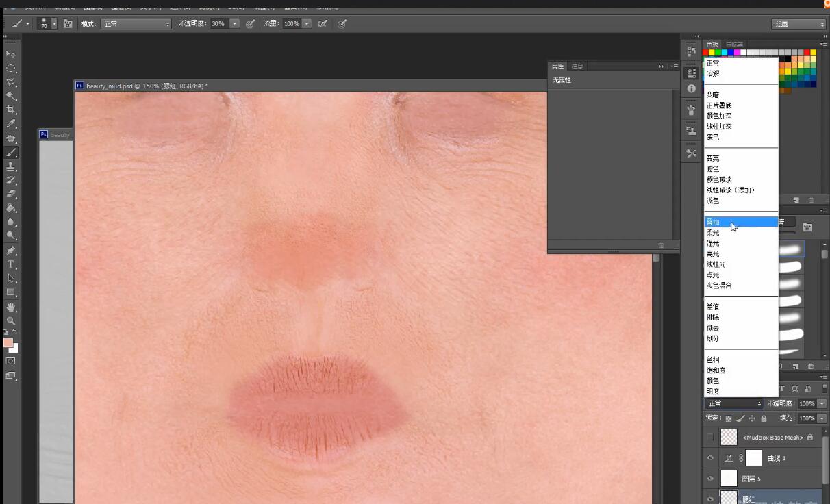The height and width of the screenshot is (504, 830).
Task: Hide the 图层 5 layer
Action: [x=710, y=479]
